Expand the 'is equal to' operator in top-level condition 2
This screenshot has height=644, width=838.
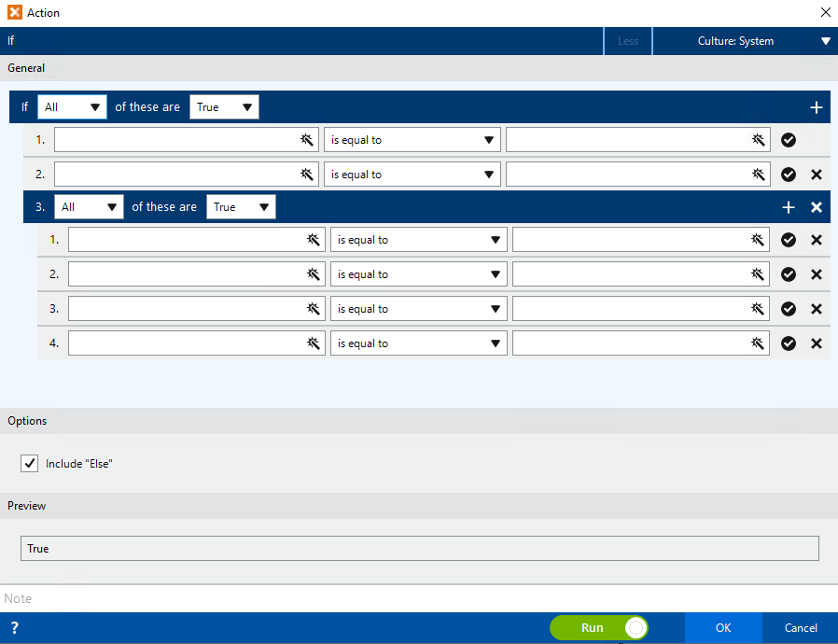pyautogui.click(x=412, y=175)
